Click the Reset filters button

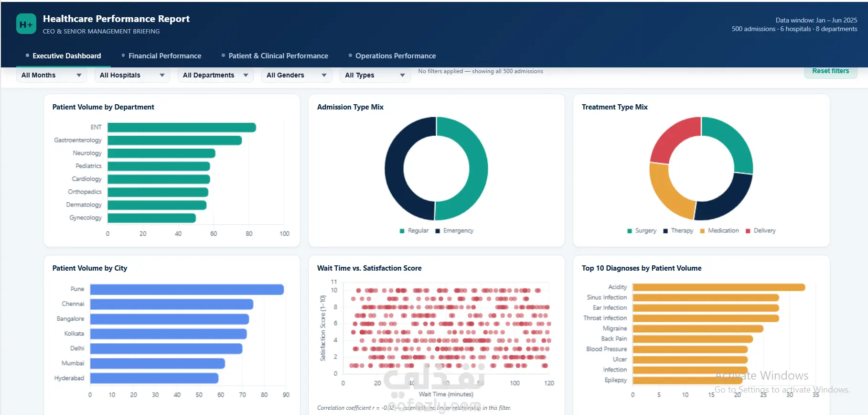831,71
